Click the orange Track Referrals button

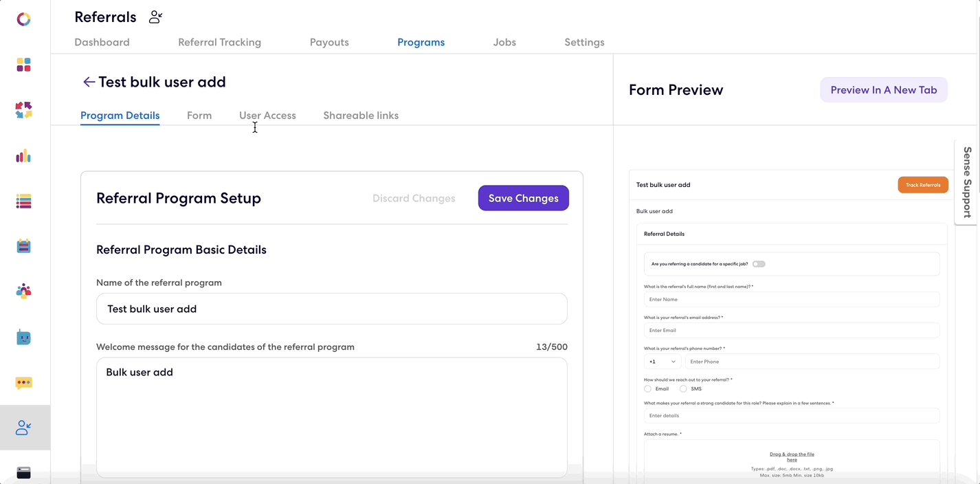[923, 185]
